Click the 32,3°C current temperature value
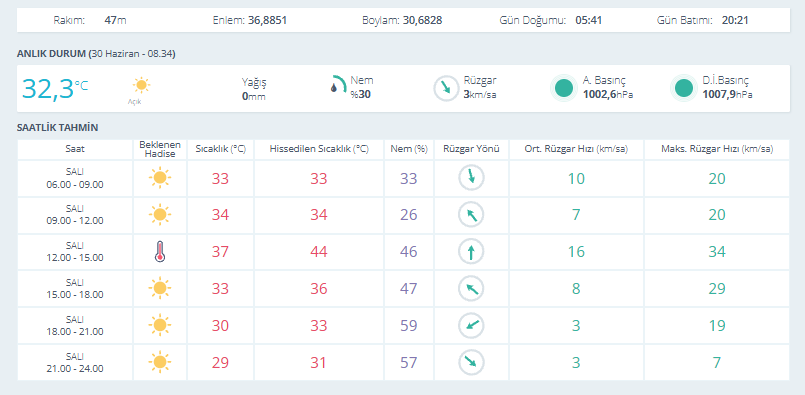Viewport: 805px width, 395px height. click(x=55, y=88)
